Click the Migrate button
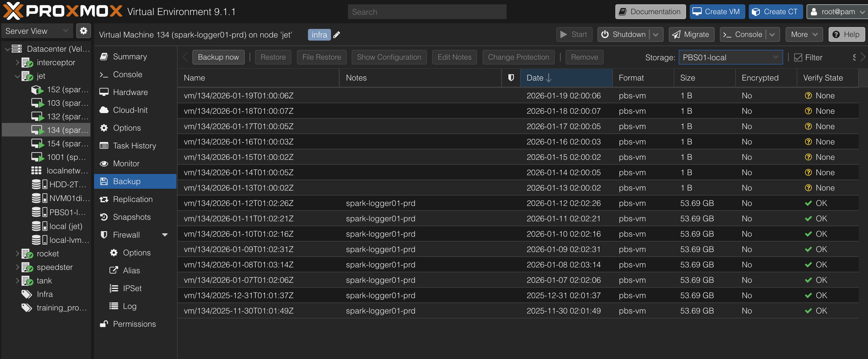Viewport: 868px width, 359px height. click(x=692, y=34)
